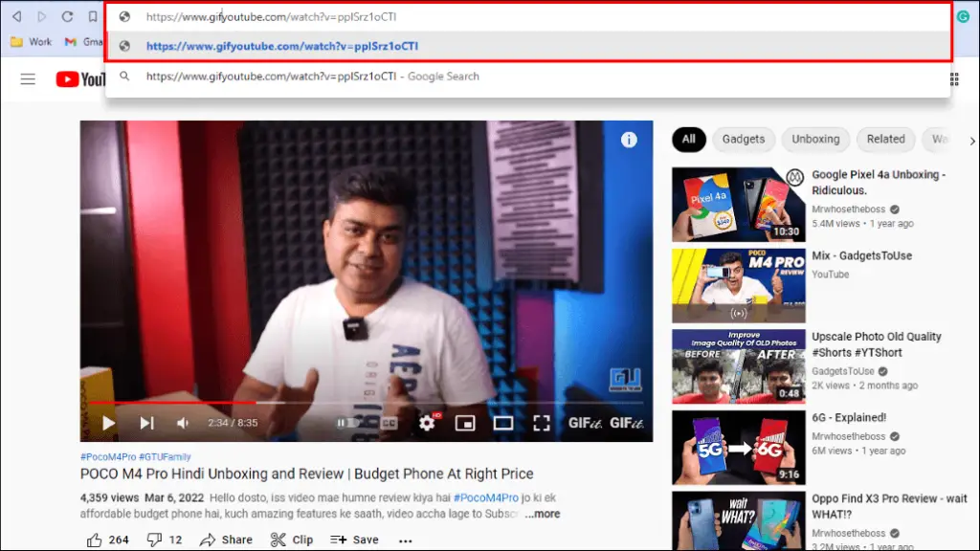
Task: Open GadgetsToUse channel name
Action: pos(842,371)
